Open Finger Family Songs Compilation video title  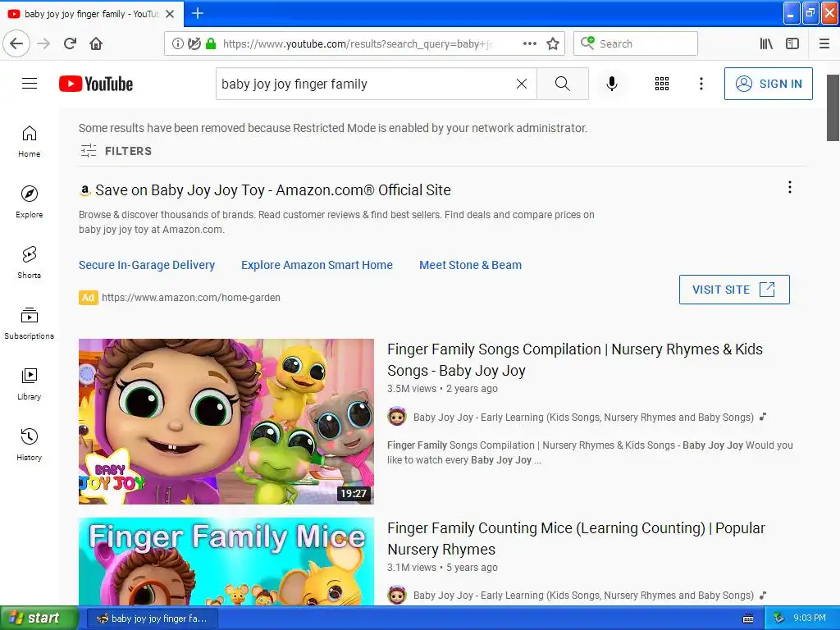point(575,360)
